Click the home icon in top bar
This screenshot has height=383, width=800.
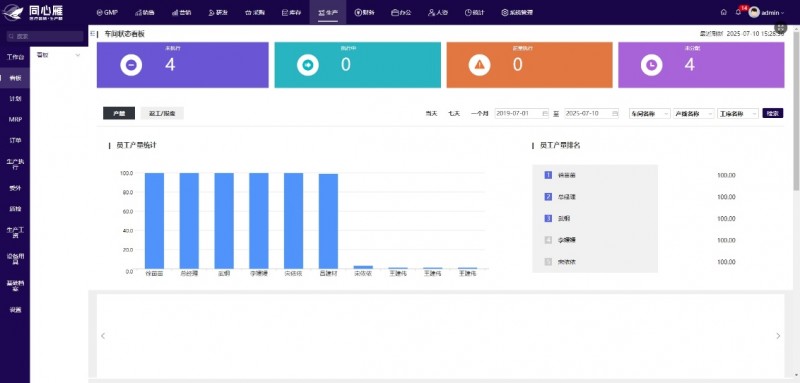click(x=723, y=12)
